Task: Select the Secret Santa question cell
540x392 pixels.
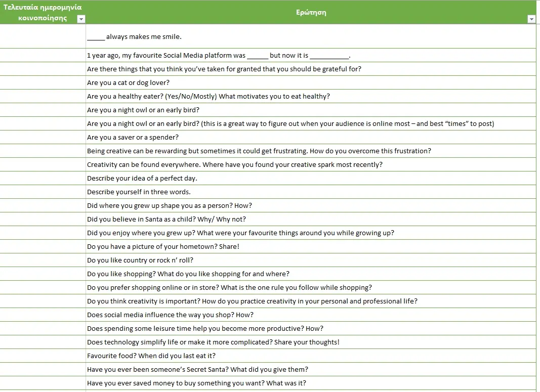Action: 311,370
